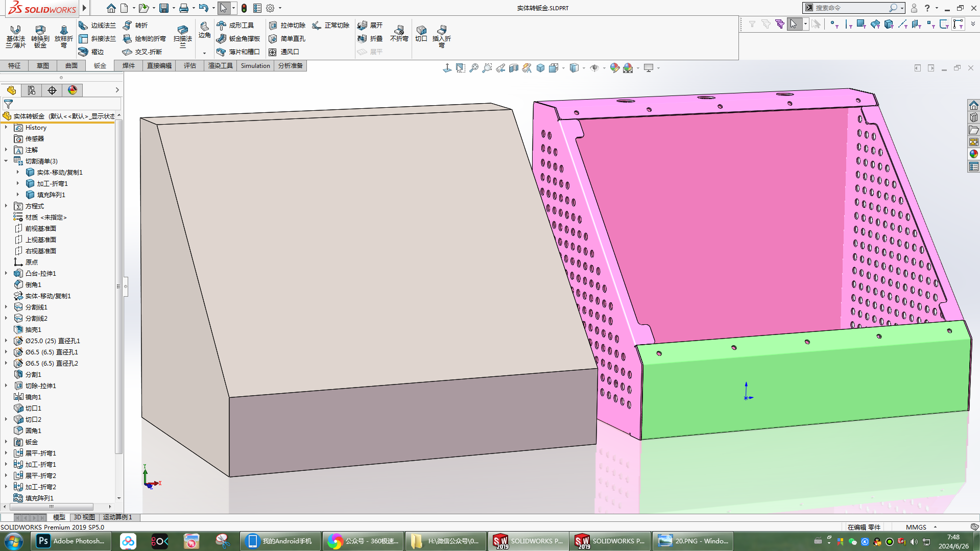Open the Corners 边角 dropdown arrow
Screen dimensions: 980x551
coord(204,53)
